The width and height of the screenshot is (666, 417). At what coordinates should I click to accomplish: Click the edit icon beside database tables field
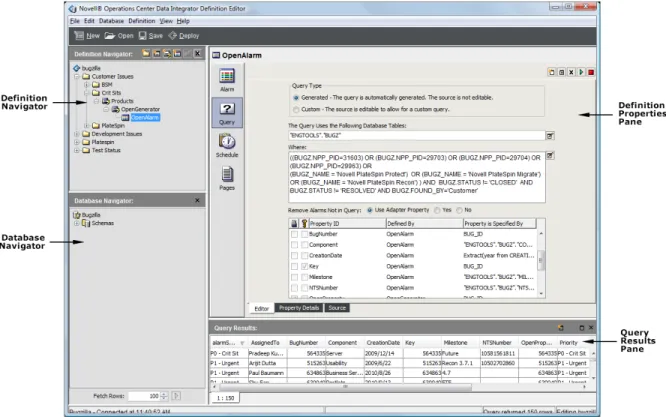(x=550, y=136)
